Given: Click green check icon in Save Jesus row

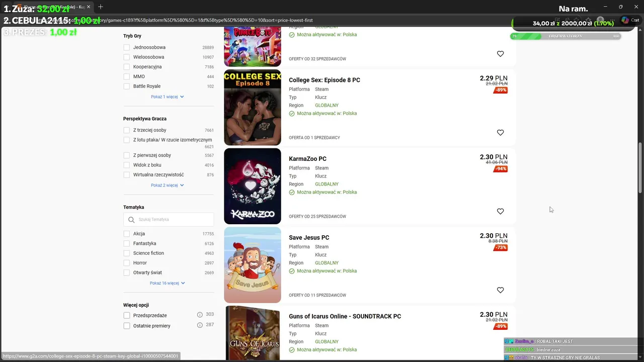Looking at the screenshot, I should tap(292, 271).
